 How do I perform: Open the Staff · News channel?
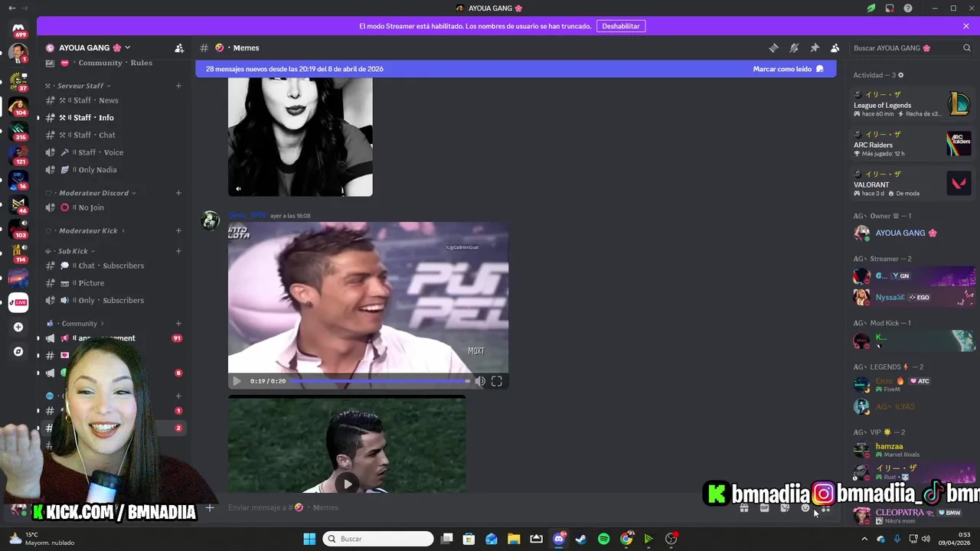click(113, 100)
